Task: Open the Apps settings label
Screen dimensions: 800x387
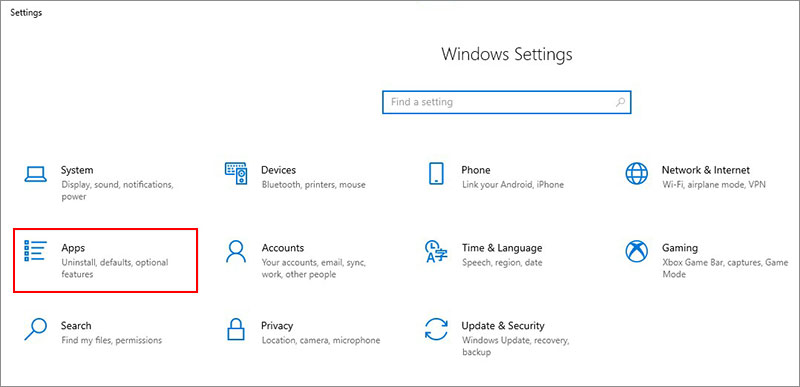Action: click(x=73, y=248)
